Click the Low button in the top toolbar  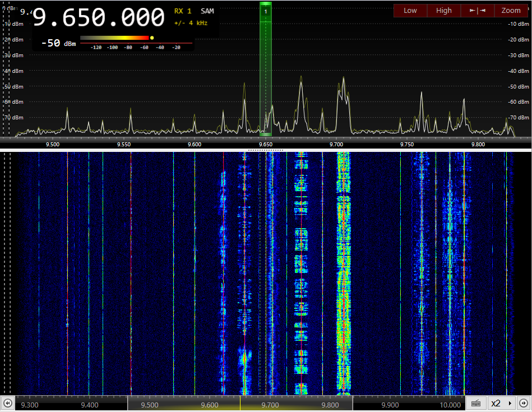point(410,11)
